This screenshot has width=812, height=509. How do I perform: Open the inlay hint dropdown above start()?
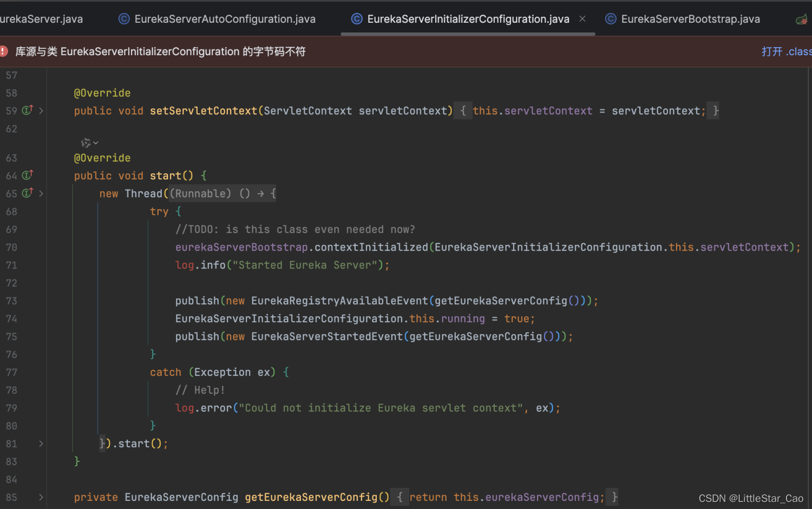[89, 143]
